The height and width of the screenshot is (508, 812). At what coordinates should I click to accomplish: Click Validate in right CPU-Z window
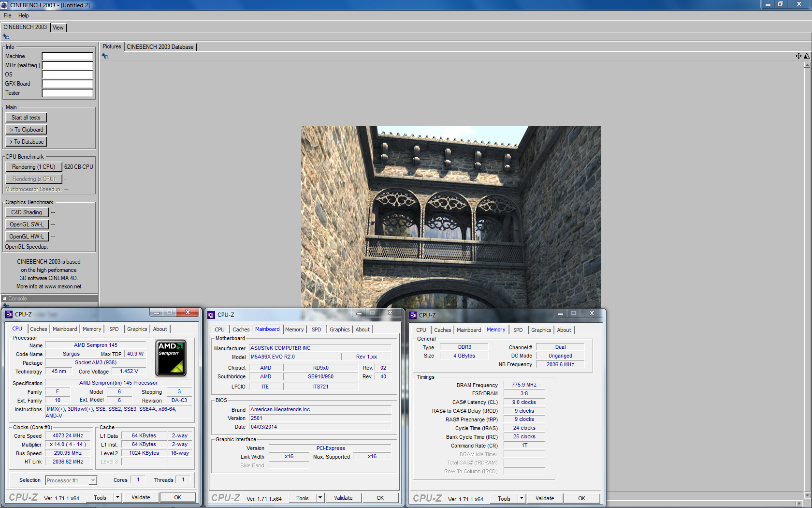[x=545, y=498]
